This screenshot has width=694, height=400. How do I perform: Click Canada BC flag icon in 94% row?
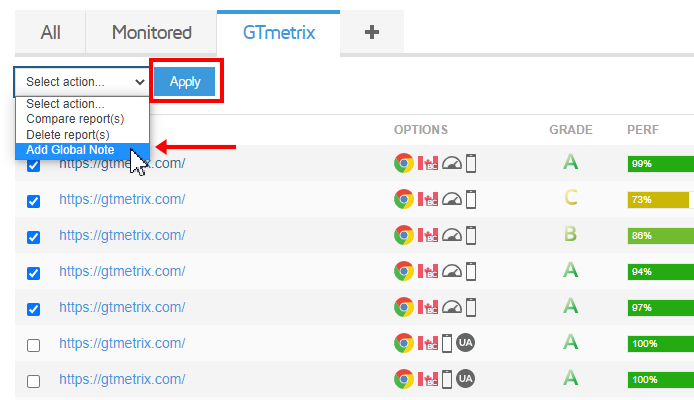point(428,271)
